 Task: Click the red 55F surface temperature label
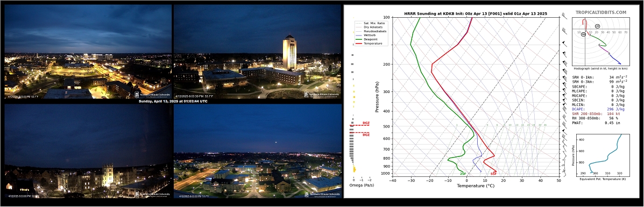pyautogui.click(x=494, y=174)
